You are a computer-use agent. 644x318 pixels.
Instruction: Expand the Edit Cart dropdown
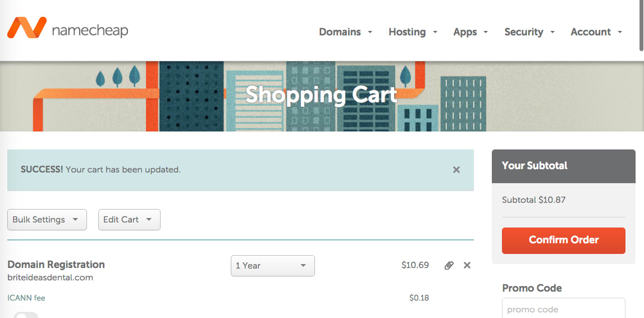[129, 219]
